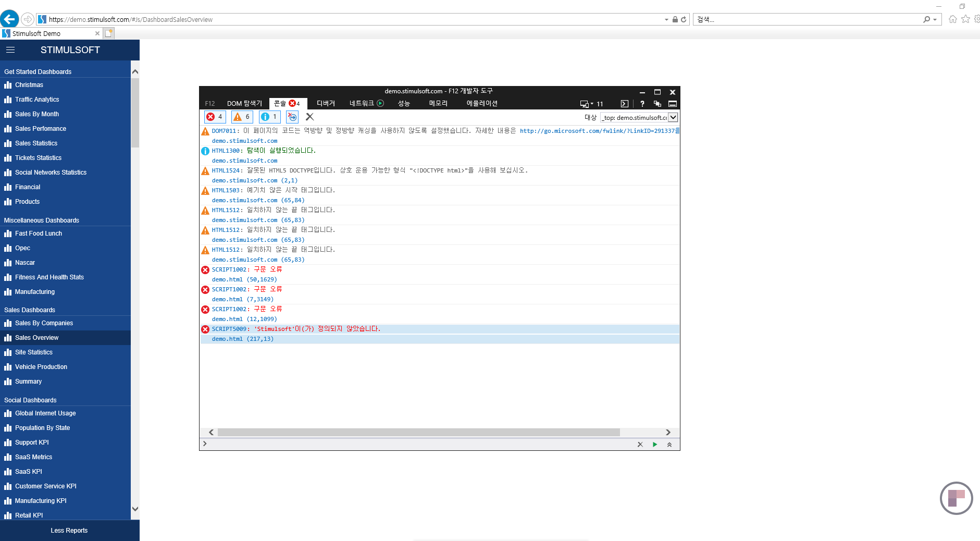Toggle the hamburger menu in Stimulsoft sidebar
This screenshot has width=980, height=541.
[10, 50]
